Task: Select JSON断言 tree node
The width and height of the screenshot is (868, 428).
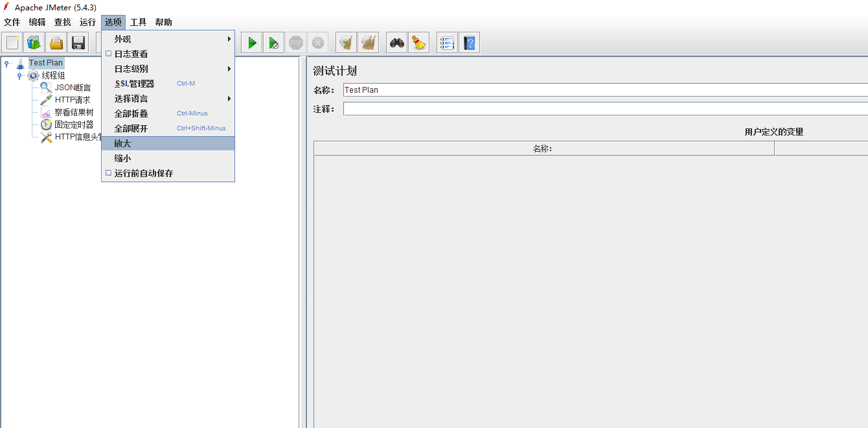Action: 73,88
